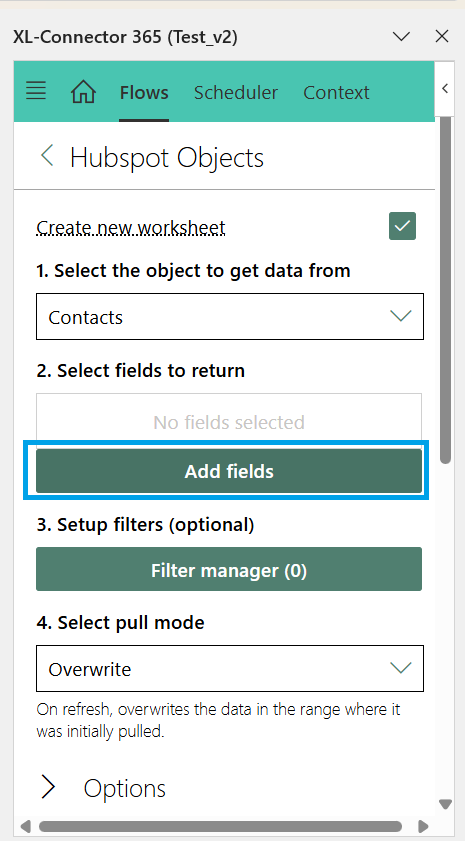
Task: Open the Contacts object dropdown
Action: pyautogui.click(x=230, y=316)
